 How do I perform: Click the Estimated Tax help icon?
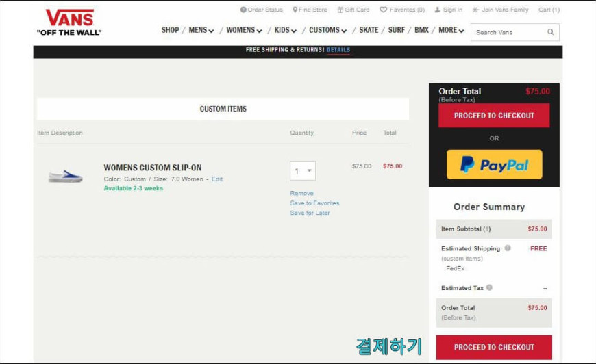point(489,287)
